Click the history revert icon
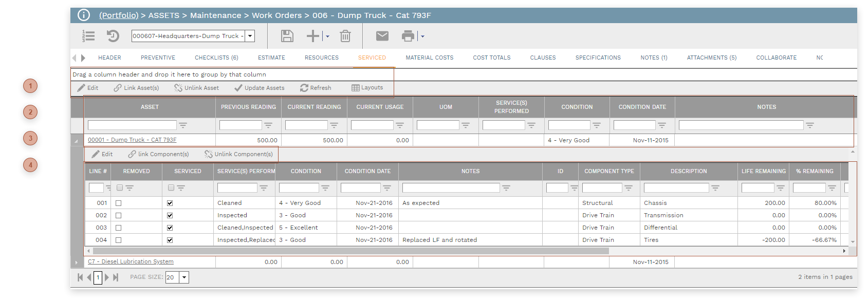The height and width of the screenshot is (301, 868). pos(113,36)
